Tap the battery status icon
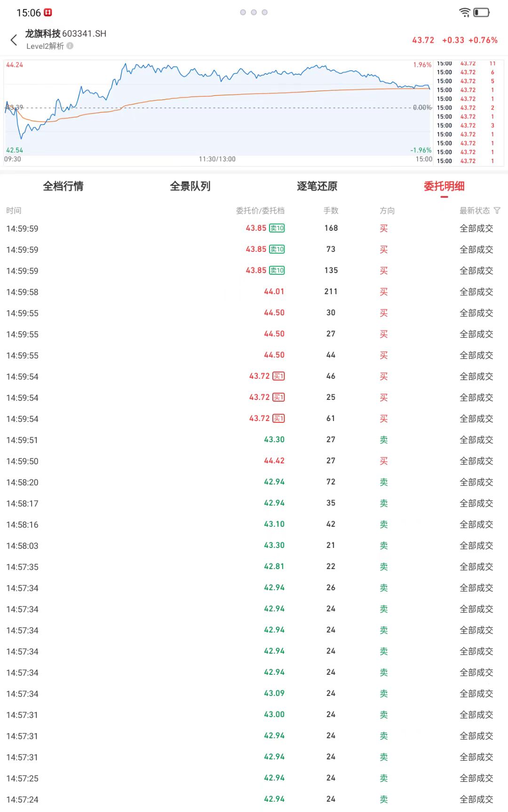 click(481, 13)
